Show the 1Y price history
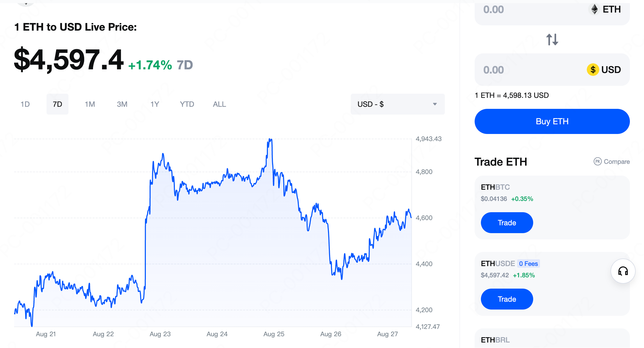The height and width of the screenshot is (348, 644). point(154,104)
